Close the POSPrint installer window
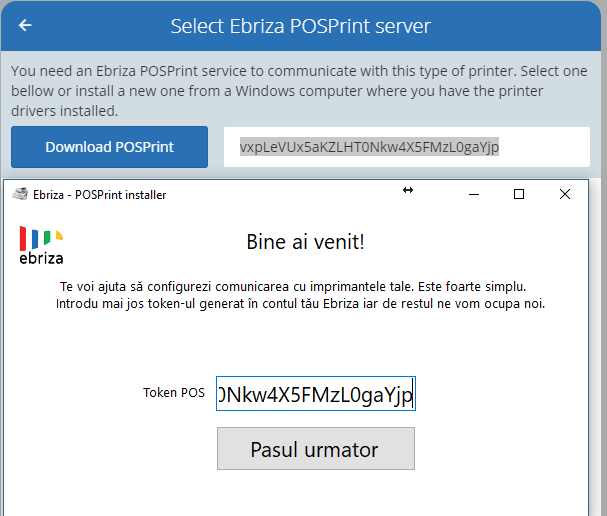The image size is (607, 516). [565, 194]
